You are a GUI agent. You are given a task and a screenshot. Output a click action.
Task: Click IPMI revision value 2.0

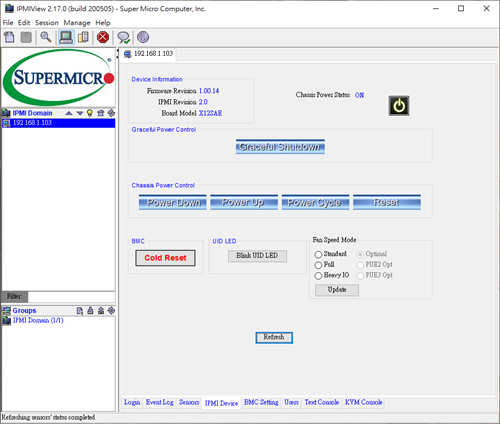(x=203, y=102)
